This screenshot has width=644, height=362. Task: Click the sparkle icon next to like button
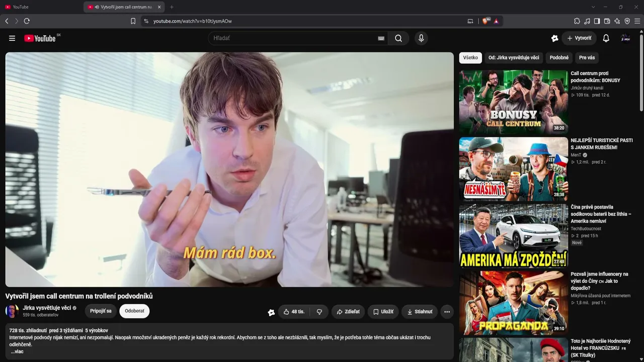[271, 312]
